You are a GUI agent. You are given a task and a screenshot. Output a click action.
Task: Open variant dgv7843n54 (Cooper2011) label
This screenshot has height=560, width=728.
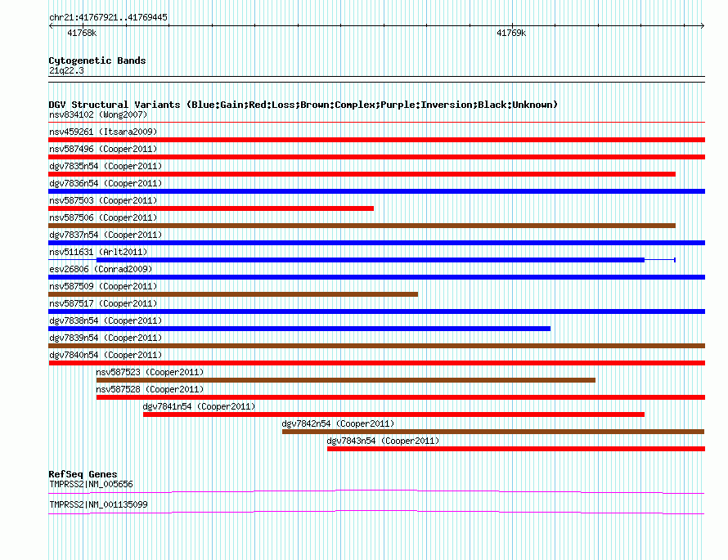pyautogui.click(x=383, y=441)
